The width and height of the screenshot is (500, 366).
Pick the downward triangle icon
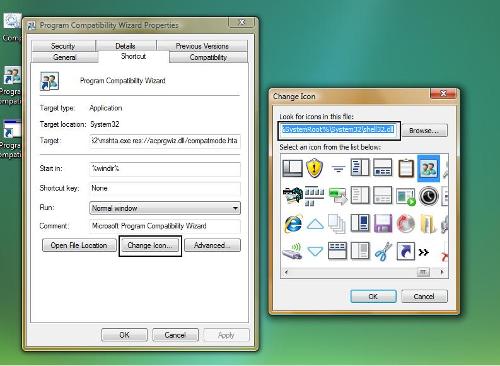[x=315, y=251]
